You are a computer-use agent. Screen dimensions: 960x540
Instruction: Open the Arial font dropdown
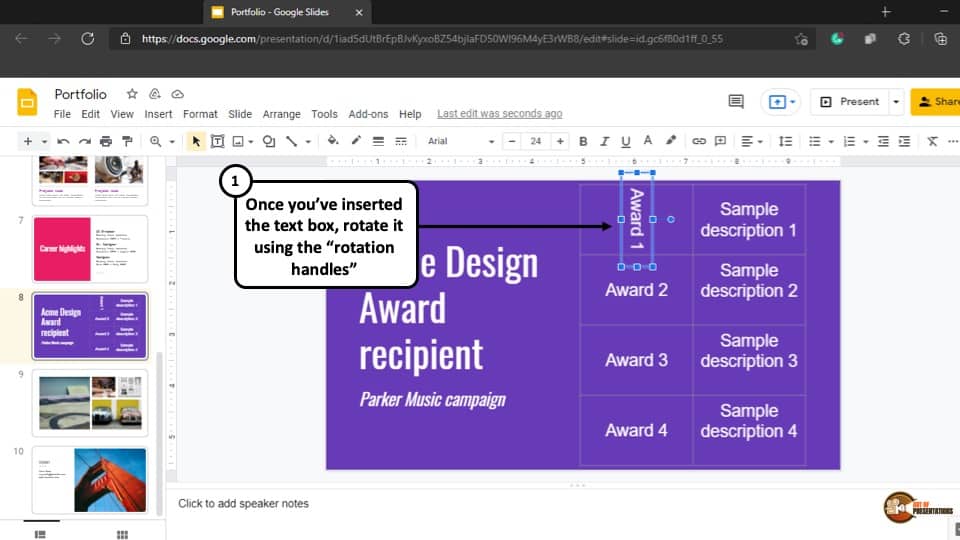click(460, 141)
